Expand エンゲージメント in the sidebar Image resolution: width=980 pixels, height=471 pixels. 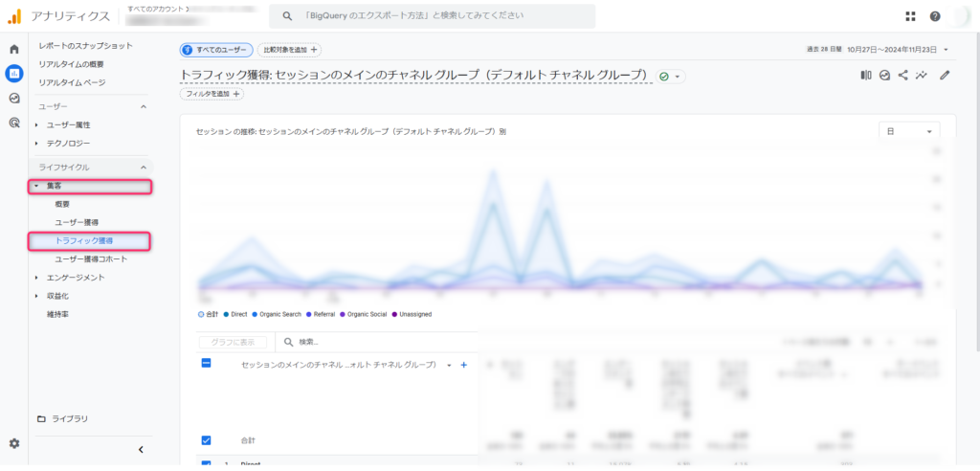point(36,277)
